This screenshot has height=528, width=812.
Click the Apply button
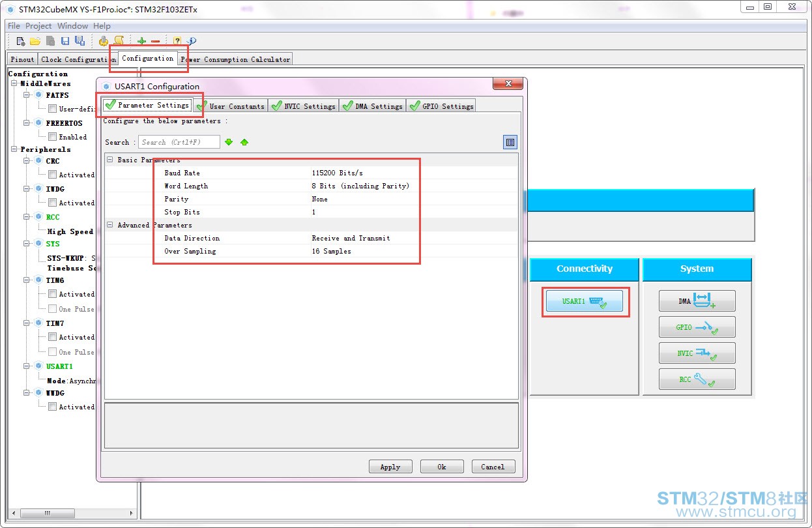tap(390, 467)
